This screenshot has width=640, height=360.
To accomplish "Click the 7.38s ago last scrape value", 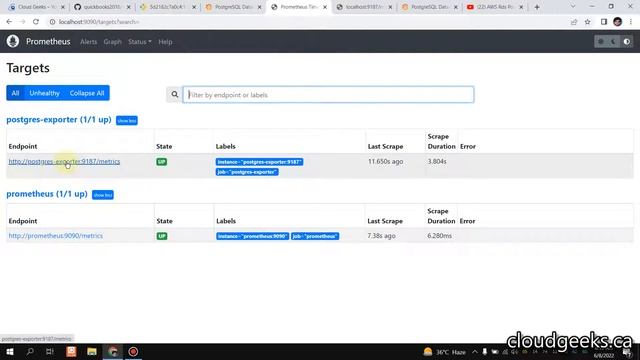I will (x=381, y=236).
